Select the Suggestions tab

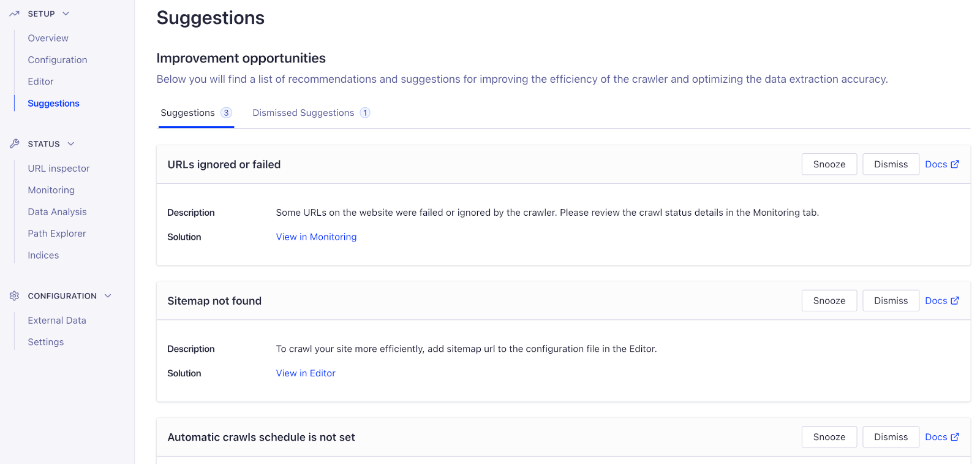[187, 113]
